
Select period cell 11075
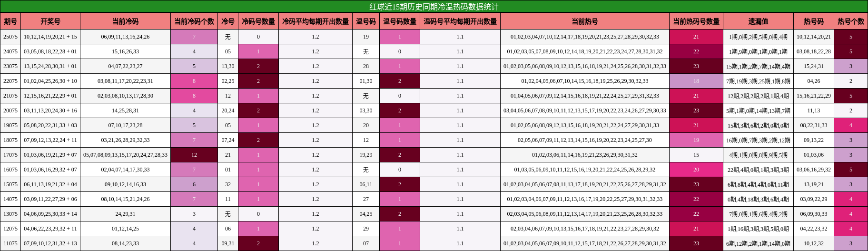point(10,243)
